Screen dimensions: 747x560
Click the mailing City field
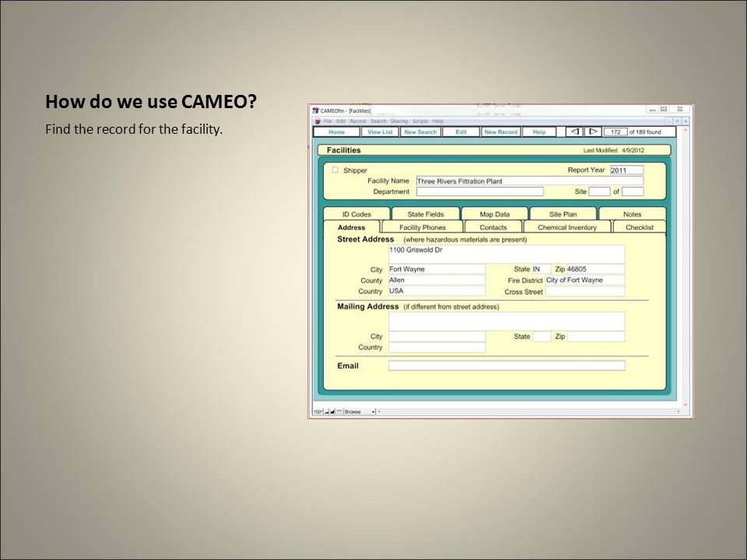pyautogui.click(x=437, y=337)
